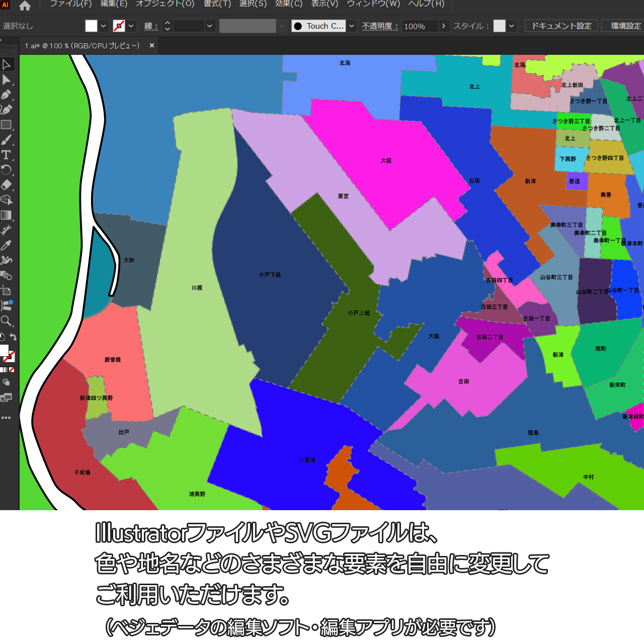This screenshot has height=644, width=644.
Task: Go to the Illustrator home screen icon
Action: [25, 6]
